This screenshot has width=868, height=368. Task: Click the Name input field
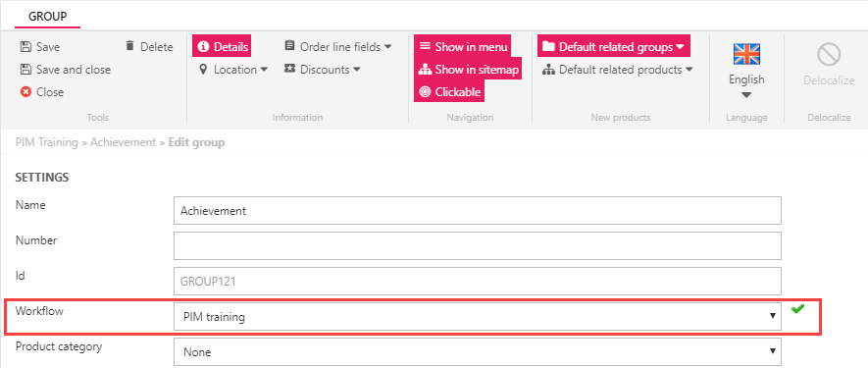point(478,211)
